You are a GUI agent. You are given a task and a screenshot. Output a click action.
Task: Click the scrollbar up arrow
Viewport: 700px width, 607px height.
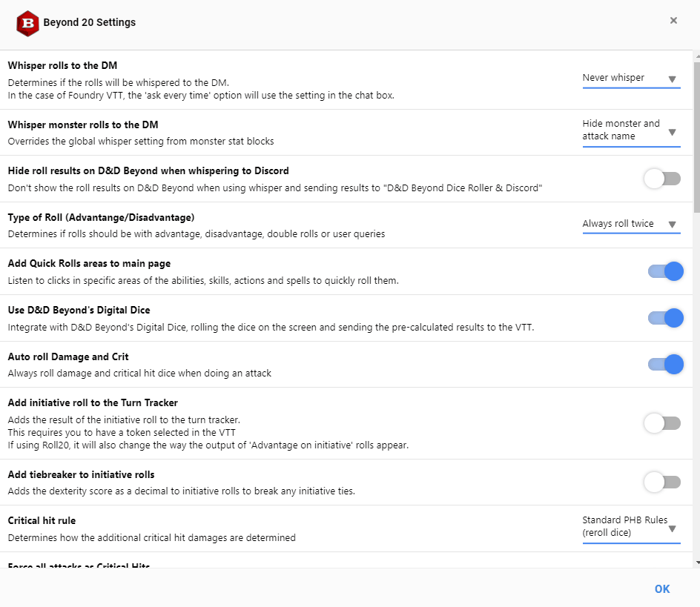pos(697,56)
